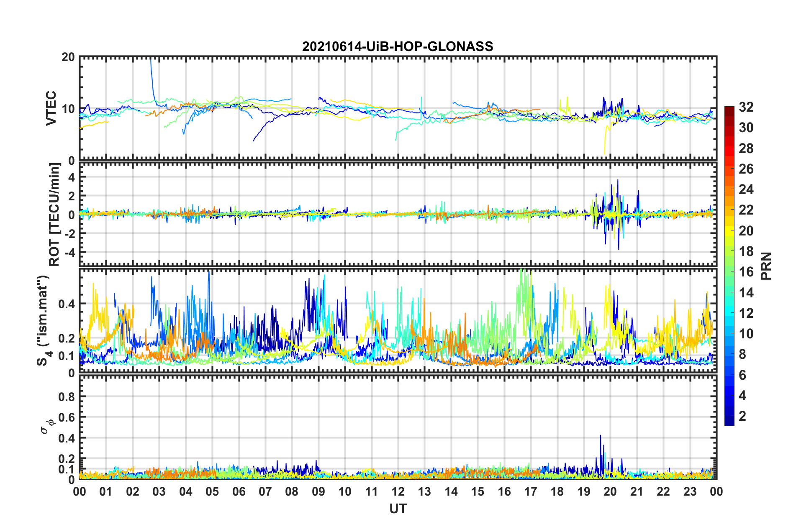Select colorbar tick value 26
This screenshot has height=532, width=796.
746,169
